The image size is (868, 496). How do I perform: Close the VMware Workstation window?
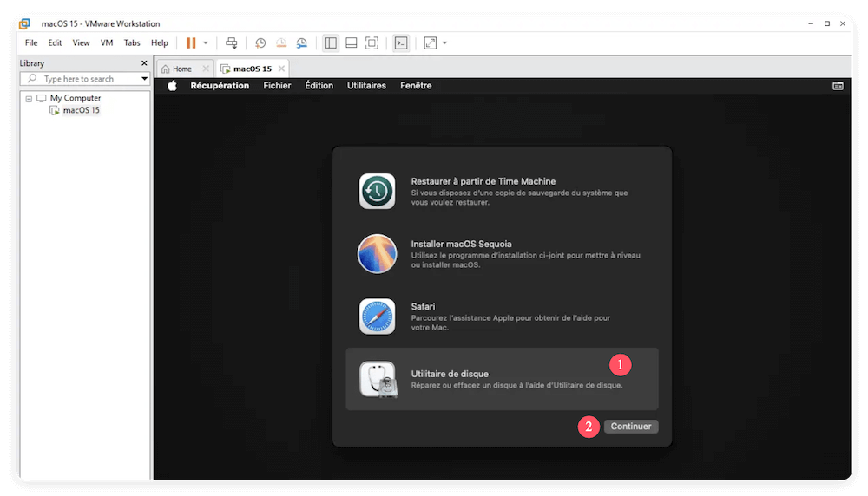click(843, 23)
